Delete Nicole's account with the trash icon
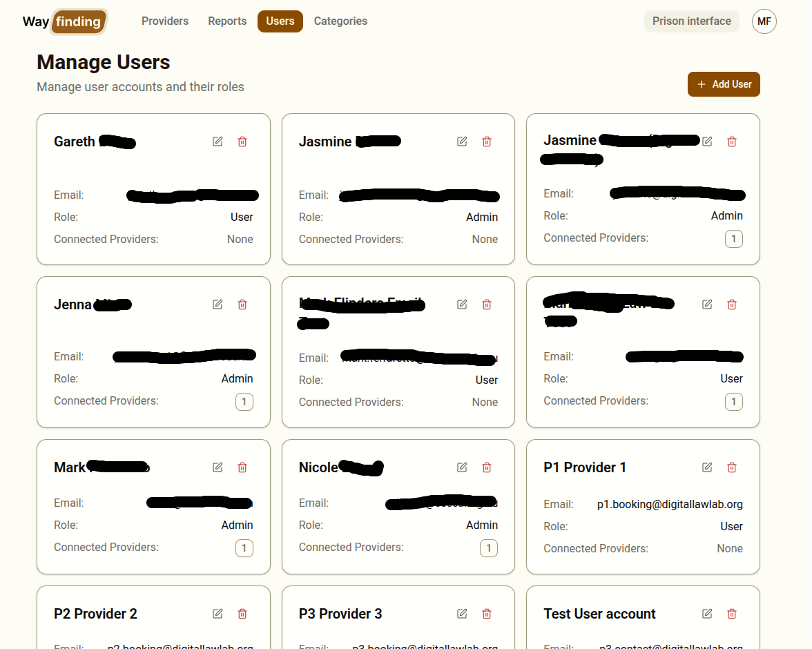Viewport: 812px width, 649px height. tap(486, 467)
